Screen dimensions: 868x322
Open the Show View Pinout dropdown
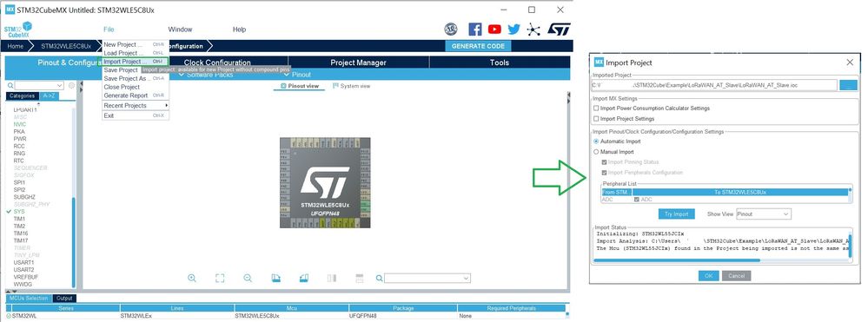(764, 214)
